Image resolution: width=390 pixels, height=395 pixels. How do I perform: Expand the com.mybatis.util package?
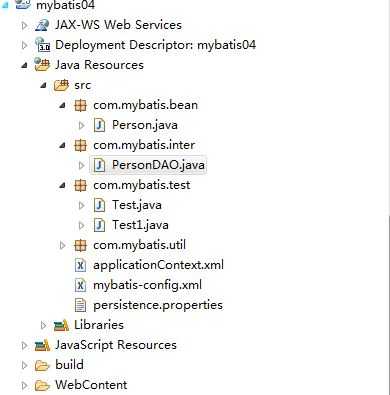[62, 246]
